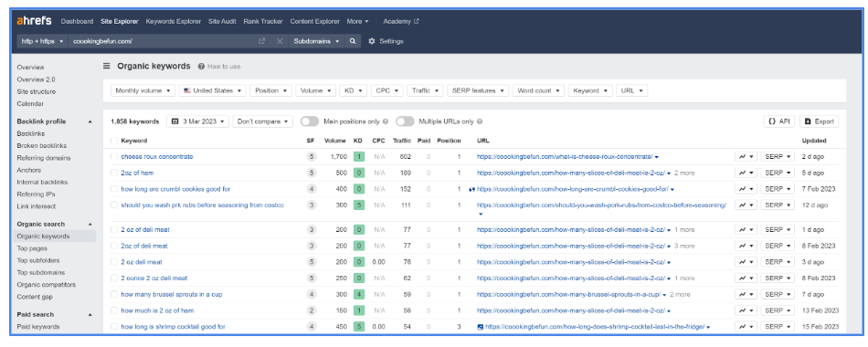Click image icon before shrimp cocktail URL
This screenshot has height=347, width=868.
pos(481,327)
